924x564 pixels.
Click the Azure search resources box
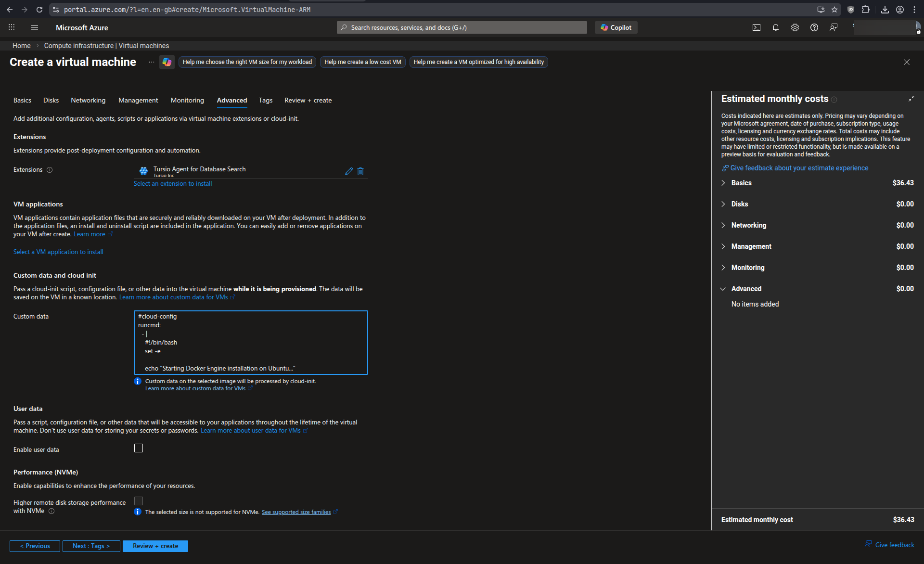point(462,27)
